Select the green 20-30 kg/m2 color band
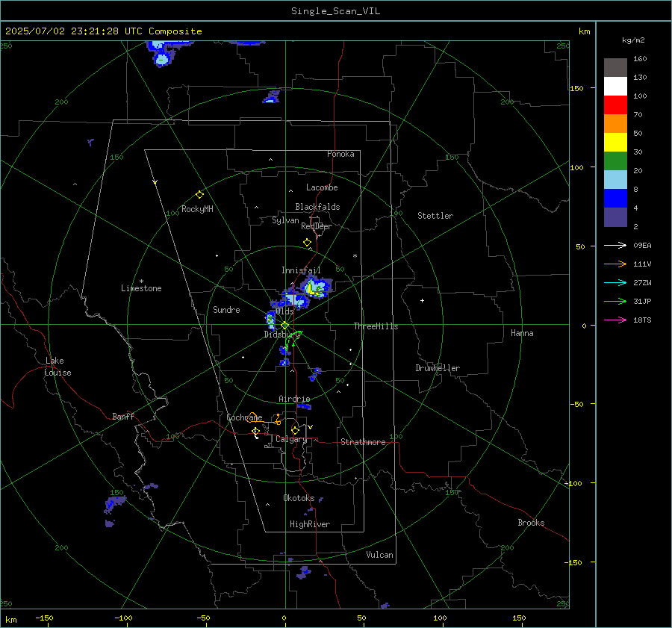The image size is (672, 628). (x=615, y=161)
